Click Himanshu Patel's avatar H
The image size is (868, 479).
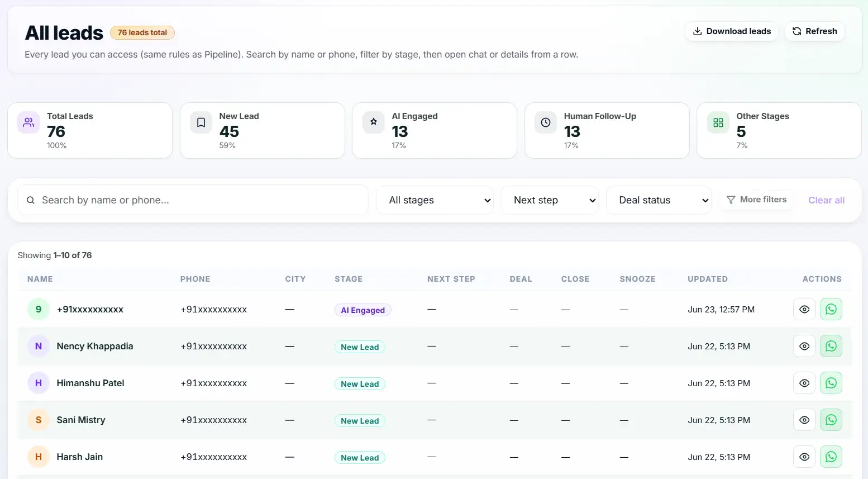(x=39, y=383)
